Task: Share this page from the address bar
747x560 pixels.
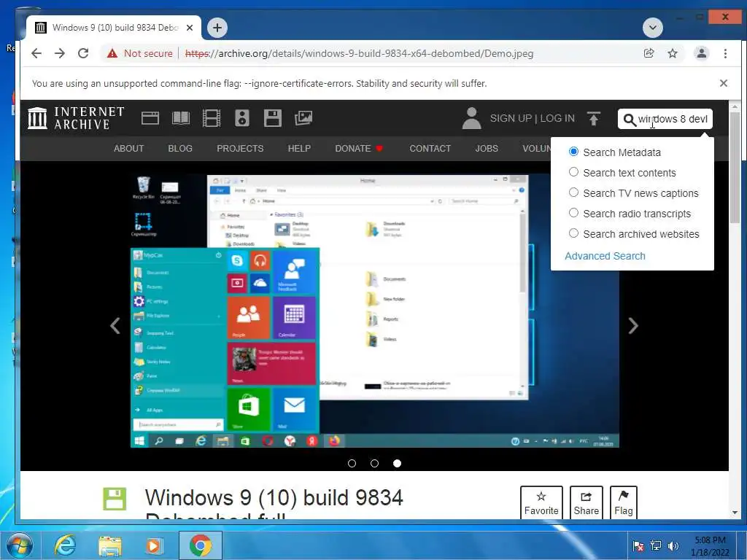Action: click(x=649, y=53)
